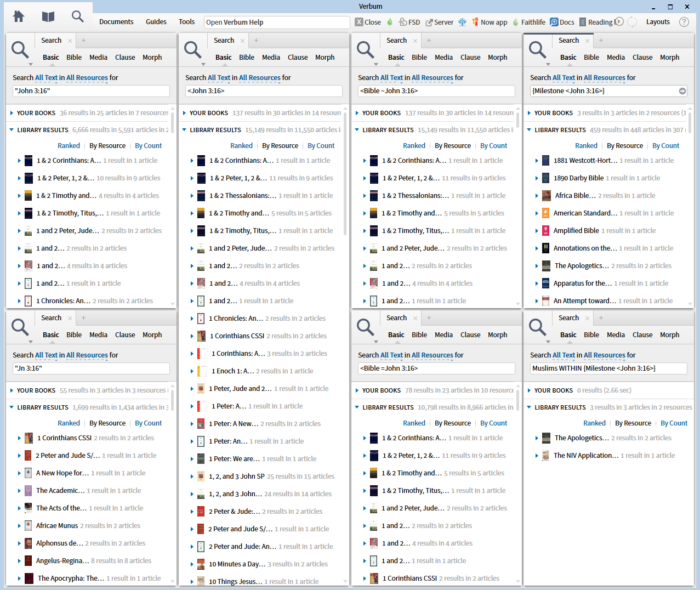The image size is (700, 590).
Task: Click the Amplified Bible cover icon
Action: click(545, 231)
